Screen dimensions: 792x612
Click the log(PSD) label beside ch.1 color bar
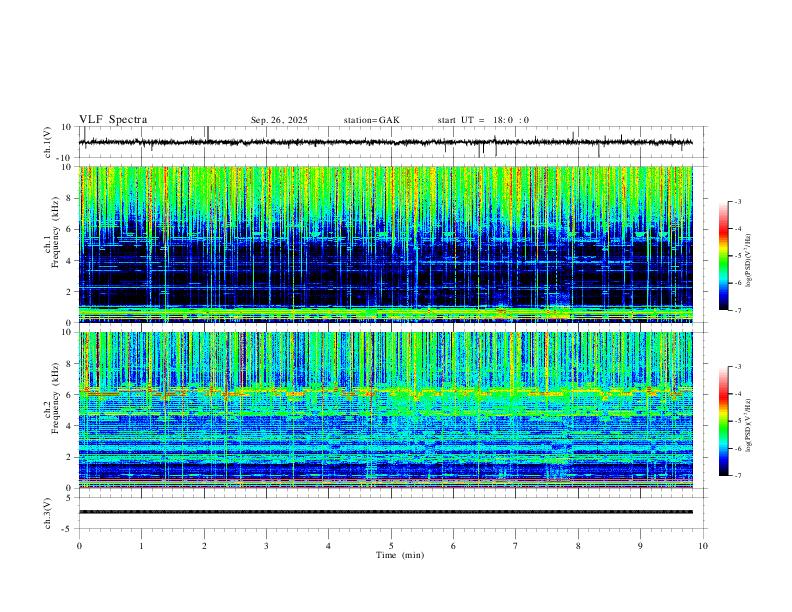tap(748, 260)
